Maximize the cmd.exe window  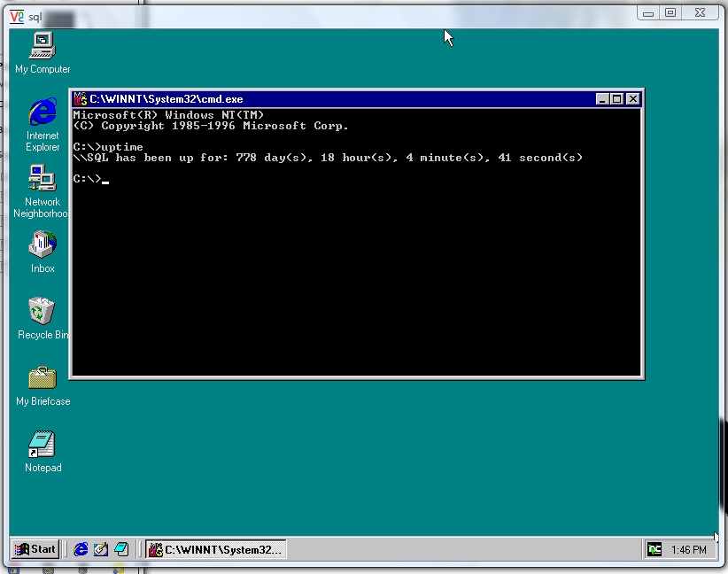point(617,99)
